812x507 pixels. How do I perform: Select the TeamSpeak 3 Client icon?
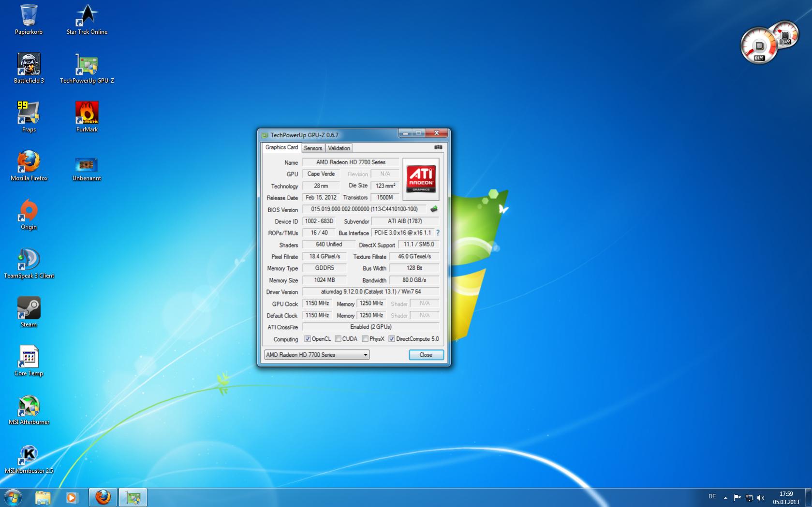pyautogui.click(x=29, y=263)
